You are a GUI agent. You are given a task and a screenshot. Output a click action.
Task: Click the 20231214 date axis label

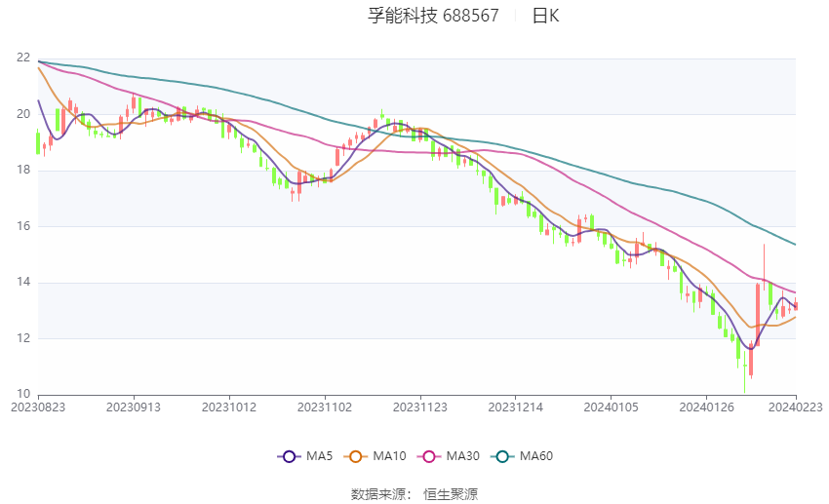tap(516, 407)
